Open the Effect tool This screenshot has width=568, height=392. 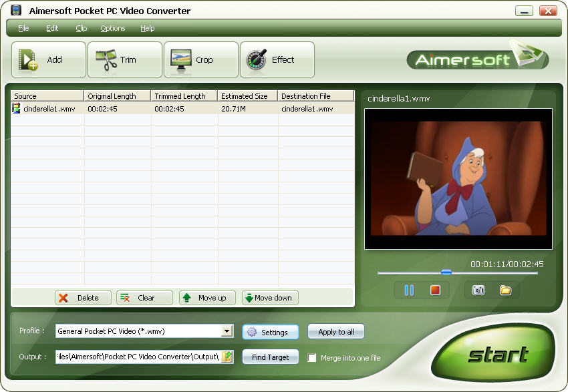coord(277,59)
